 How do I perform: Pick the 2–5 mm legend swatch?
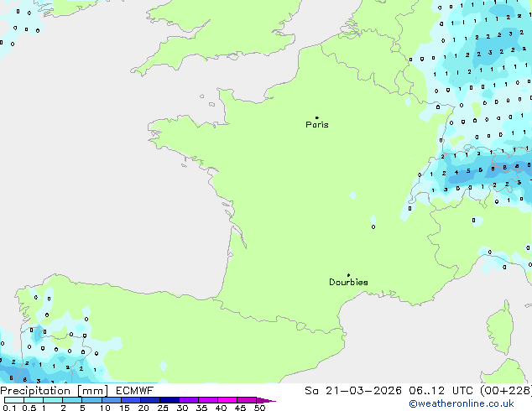[72, 400]
